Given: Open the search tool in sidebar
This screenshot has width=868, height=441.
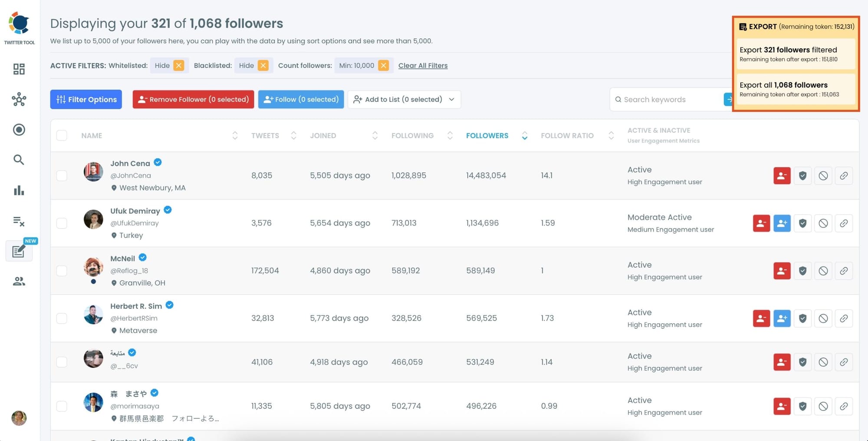Looking at the screenshot, I should point(19,160).
